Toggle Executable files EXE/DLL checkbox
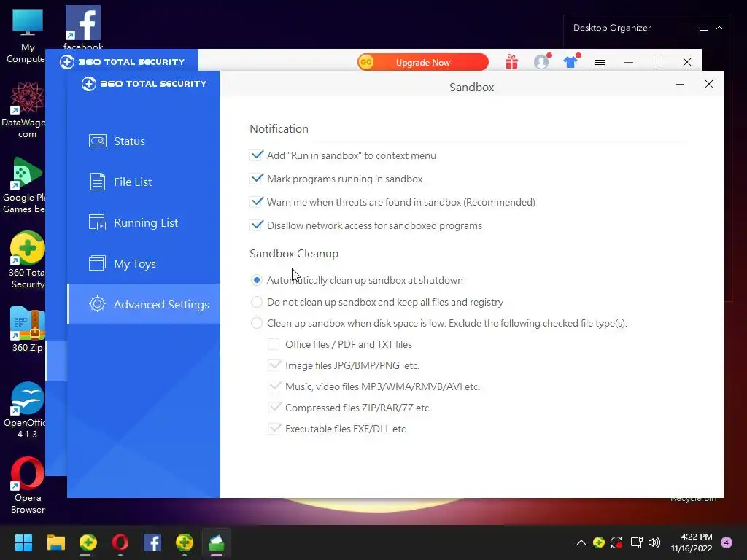This screenshot has width=747, height=560. 274,429
